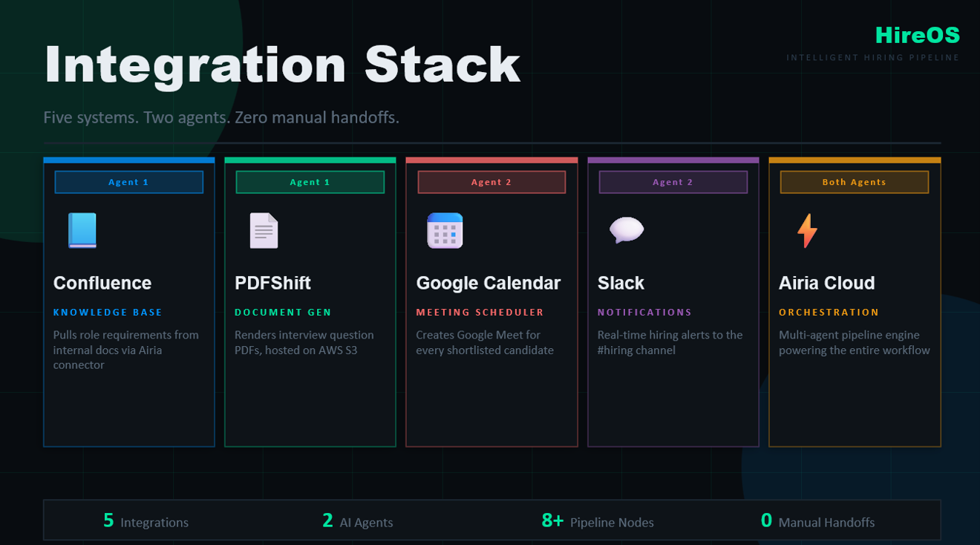Click the ORCHESTRATION label
The height and width of the screenshot is (545, 980).
[x=829, y=313]
